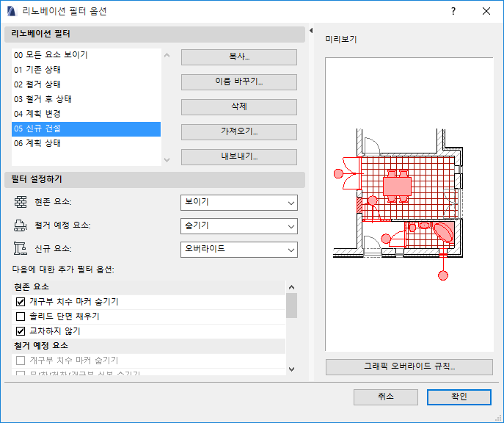Click the 취소 cancel button
The height and width of the screenshot is (423, 504).
click(386, 397)
